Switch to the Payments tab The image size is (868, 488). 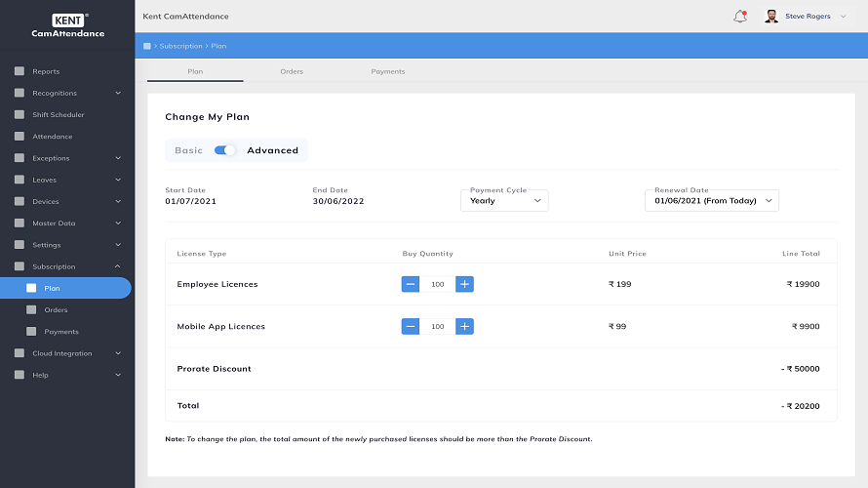tap(387, 72)
